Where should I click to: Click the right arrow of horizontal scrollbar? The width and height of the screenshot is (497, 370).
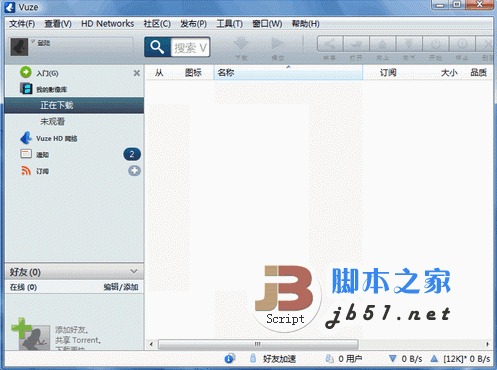click(x=487, y=344)
